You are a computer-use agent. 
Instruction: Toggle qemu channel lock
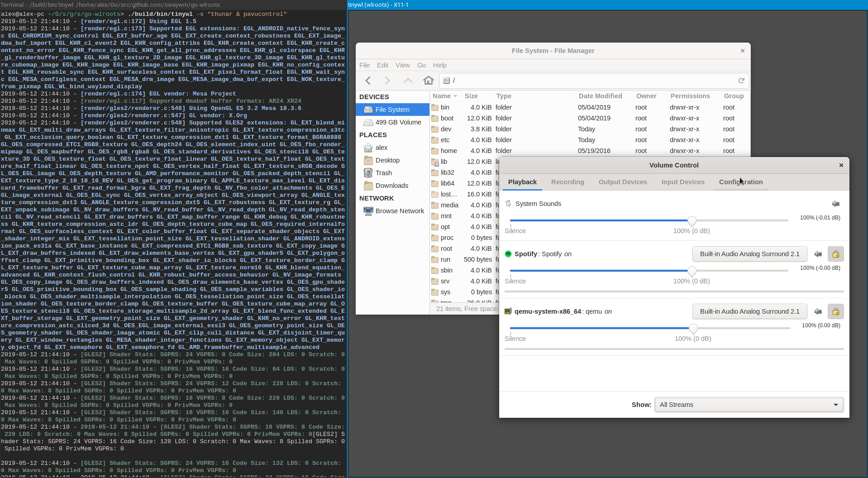[836, 311]
